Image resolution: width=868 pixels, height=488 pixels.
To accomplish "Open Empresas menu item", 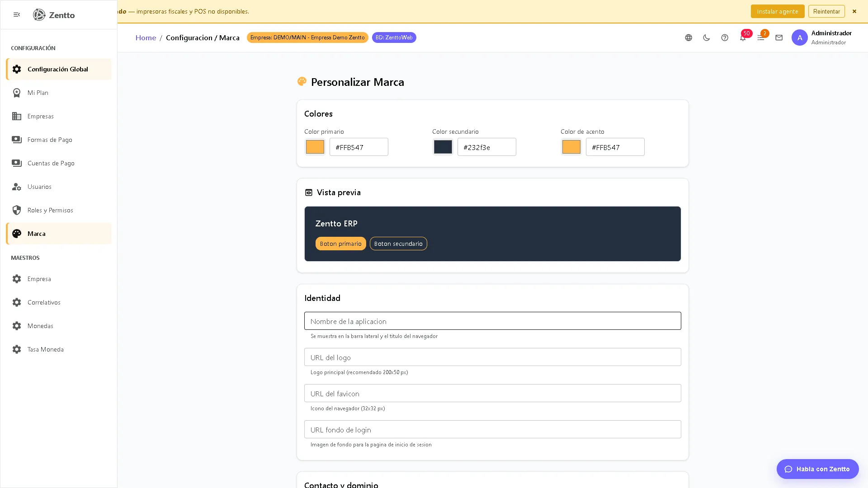I will (x=59, y=116).
